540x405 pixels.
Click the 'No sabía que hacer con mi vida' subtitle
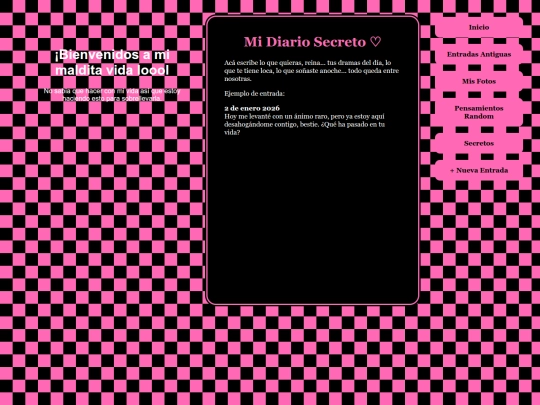click(x=112, y=95)
